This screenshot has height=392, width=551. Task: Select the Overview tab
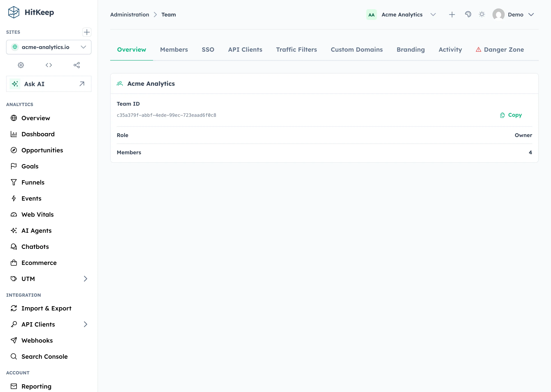click(131, 50)
